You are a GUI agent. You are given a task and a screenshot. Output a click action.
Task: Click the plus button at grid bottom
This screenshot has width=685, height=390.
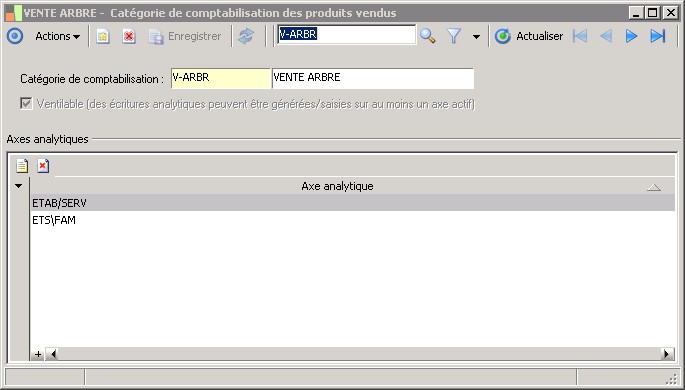[38, 354]
